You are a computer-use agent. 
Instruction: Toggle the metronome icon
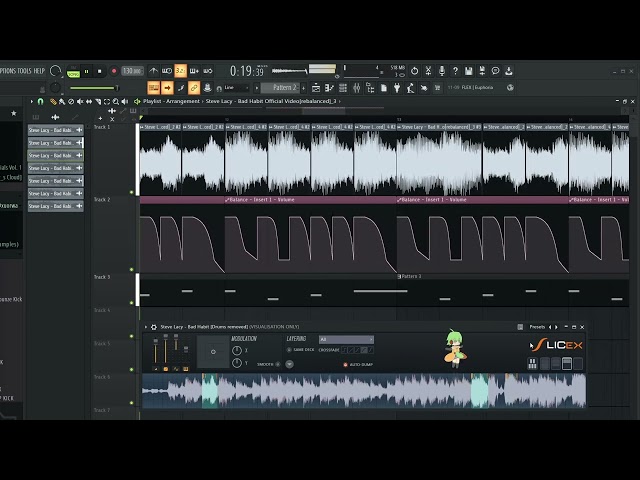pyautogui.click(x=153, y=71)
